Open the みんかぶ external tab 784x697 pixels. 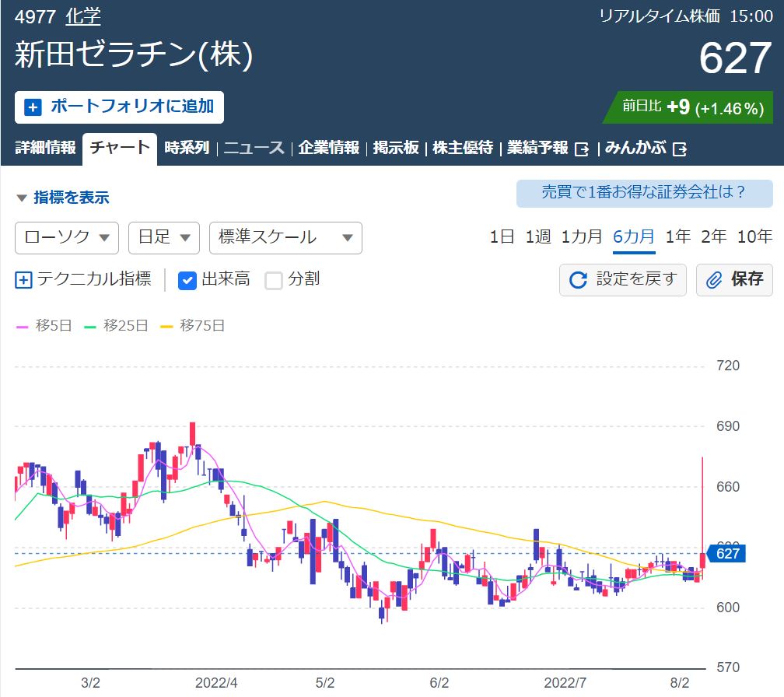pos(646,148)
